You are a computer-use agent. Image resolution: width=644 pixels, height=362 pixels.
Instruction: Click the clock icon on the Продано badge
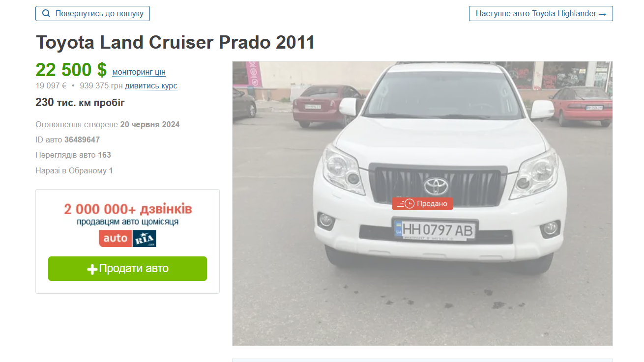409,203
